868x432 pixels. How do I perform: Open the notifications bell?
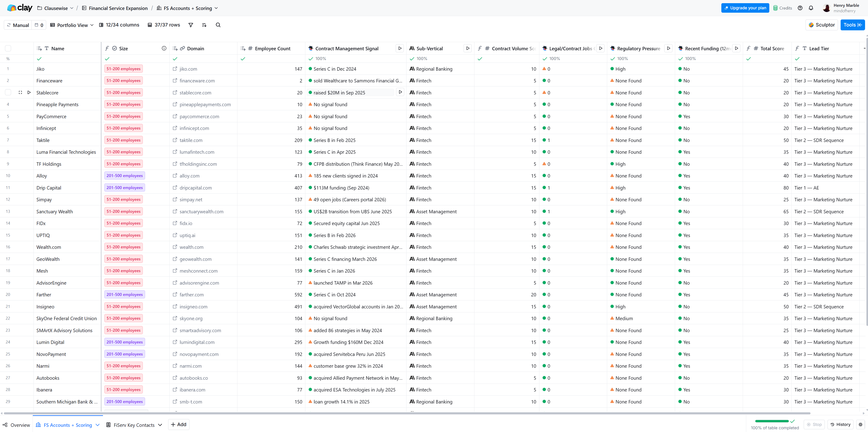[x=811, y=8]
